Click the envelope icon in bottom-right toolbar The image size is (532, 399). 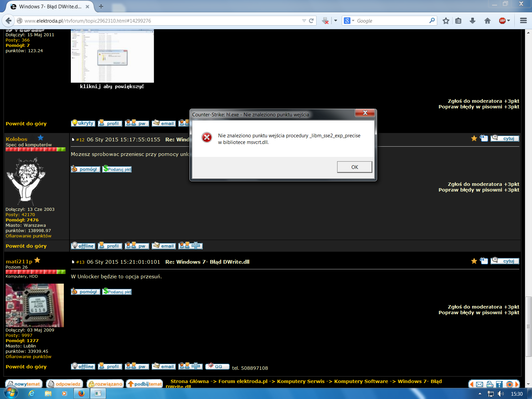[x=479, y=384]
